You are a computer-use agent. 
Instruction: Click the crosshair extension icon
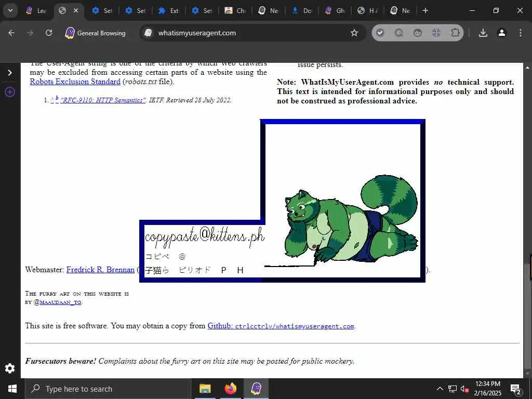(x=436, y=33)
